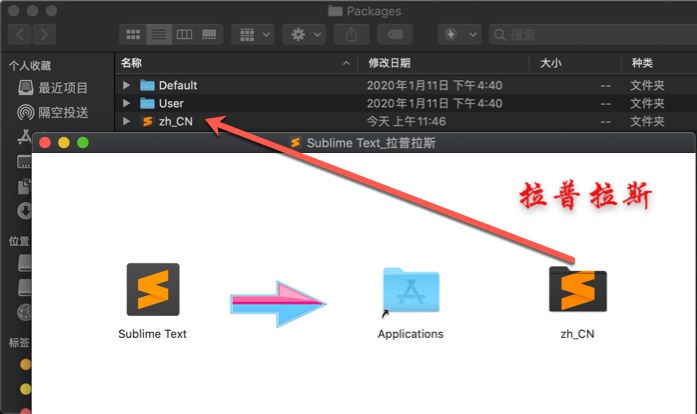Select the Default folder icon
697x414 pixels.
pos(147,85)
